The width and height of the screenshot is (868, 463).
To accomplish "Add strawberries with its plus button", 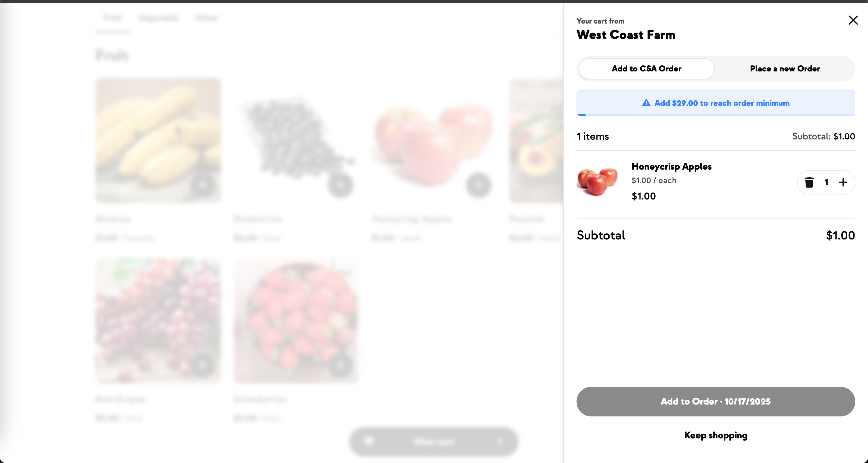I will pos(340,365).
